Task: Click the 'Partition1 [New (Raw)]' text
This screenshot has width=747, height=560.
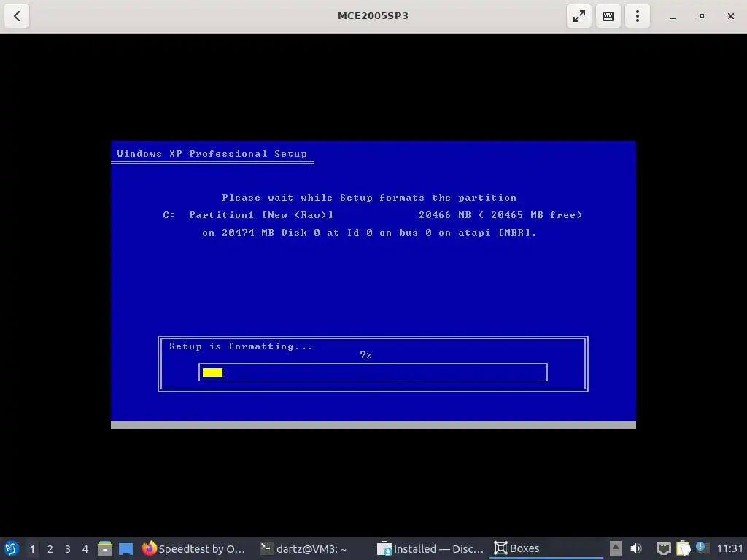Action: 261,215
